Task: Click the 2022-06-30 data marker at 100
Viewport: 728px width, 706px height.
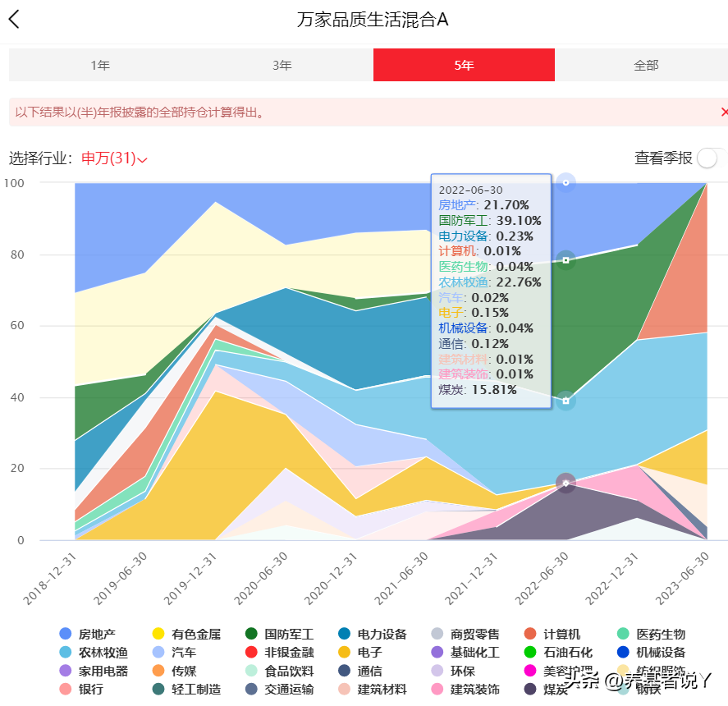Action: (x=565, y=182)
